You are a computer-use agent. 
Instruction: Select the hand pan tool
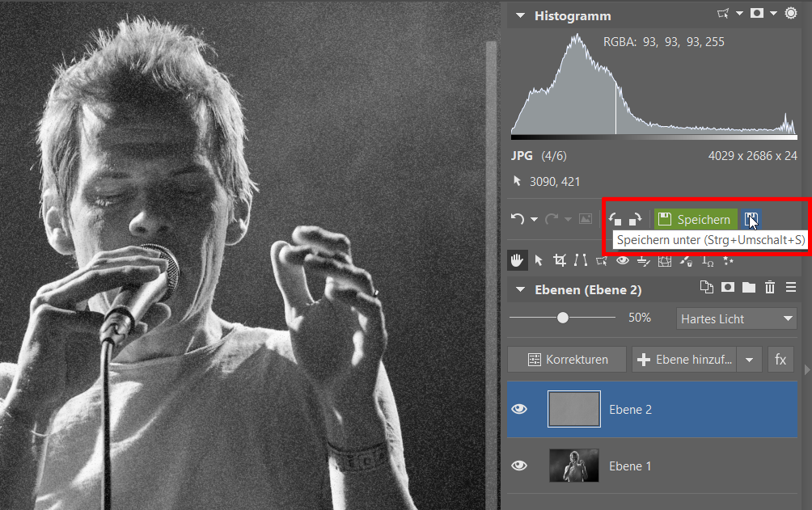[517, 260]
